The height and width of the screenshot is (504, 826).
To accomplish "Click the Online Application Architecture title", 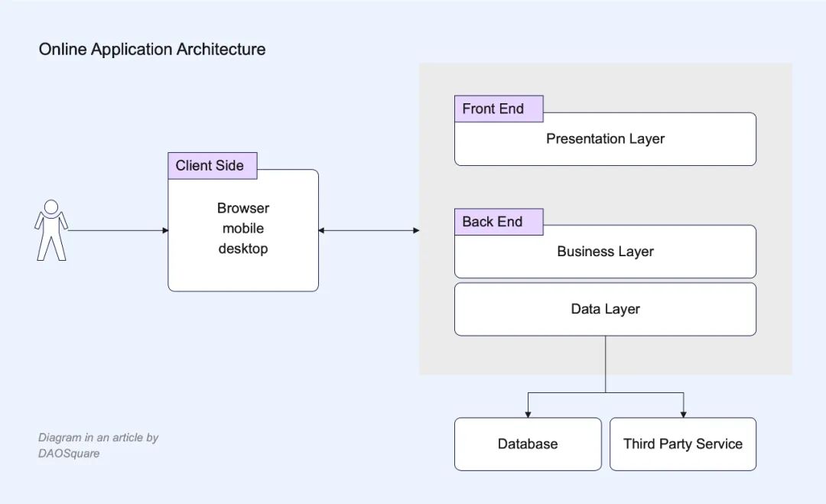I will point(152,49).
